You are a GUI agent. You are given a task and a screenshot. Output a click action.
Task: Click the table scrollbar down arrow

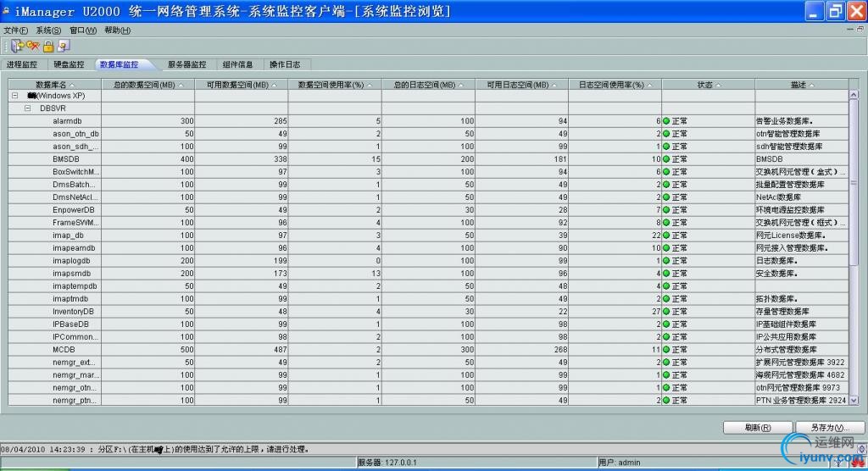(x=854, y=400)
